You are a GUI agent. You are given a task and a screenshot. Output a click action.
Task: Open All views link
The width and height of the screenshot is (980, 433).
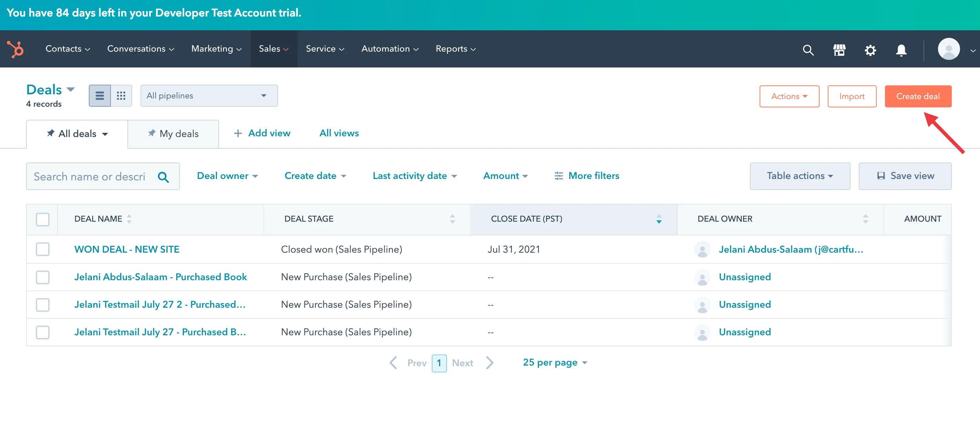339,133
